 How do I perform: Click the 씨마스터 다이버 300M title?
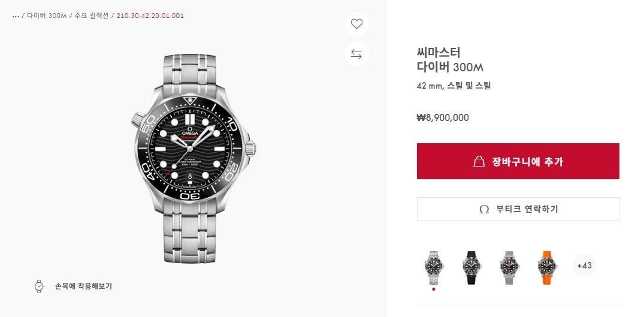click(449, 59)
